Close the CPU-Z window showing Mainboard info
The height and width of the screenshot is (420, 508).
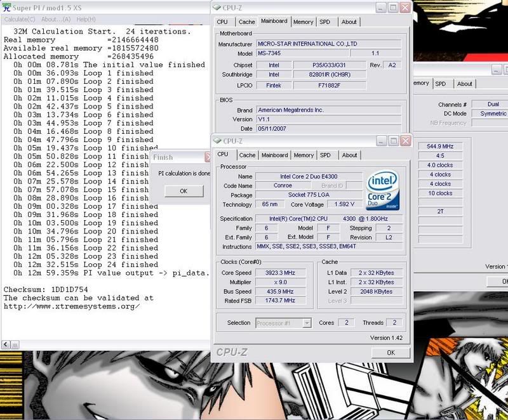pyautogui.click(x=404, y=8)
